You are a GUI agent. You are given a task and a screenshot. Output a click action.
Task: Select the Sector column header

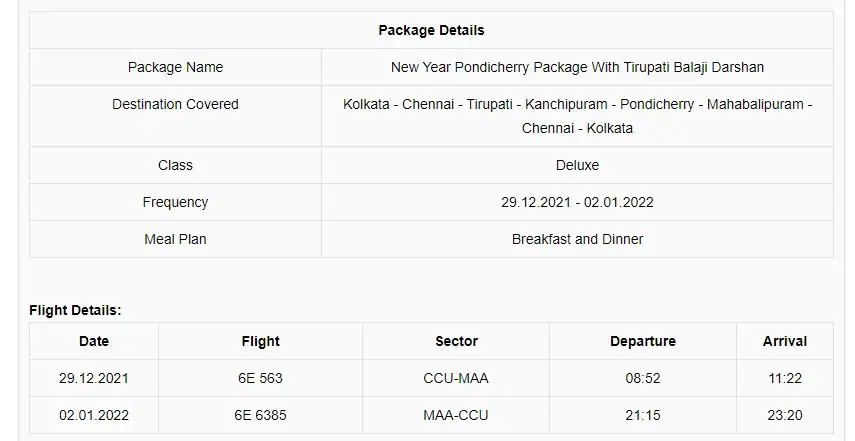click(x=456, y=341)
